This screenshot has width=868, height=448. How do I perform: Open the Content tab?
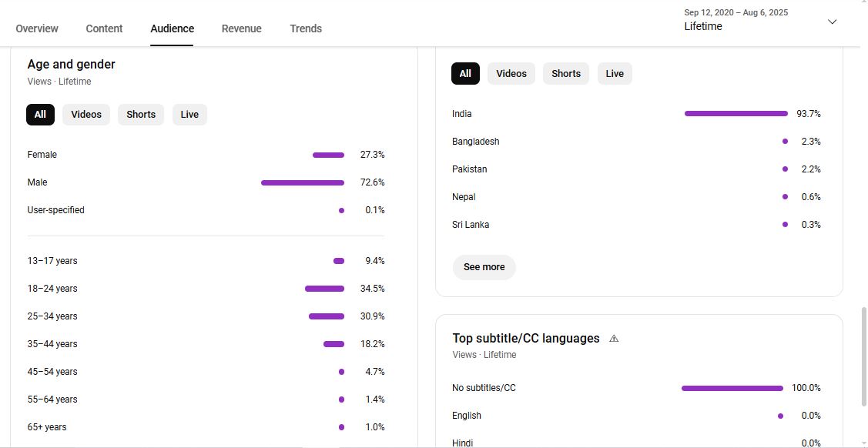point(104,28)
